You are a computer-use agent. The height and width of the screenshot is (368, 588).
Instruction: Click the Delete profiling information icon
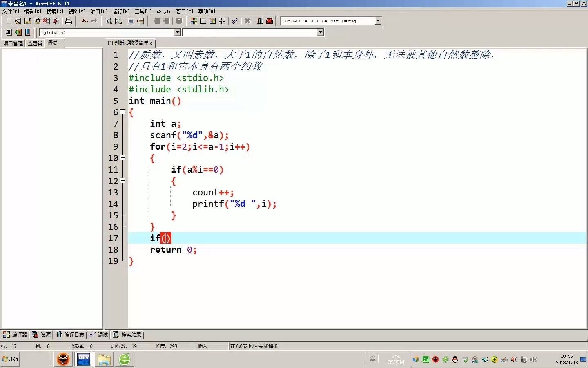(x=269, y=21)
